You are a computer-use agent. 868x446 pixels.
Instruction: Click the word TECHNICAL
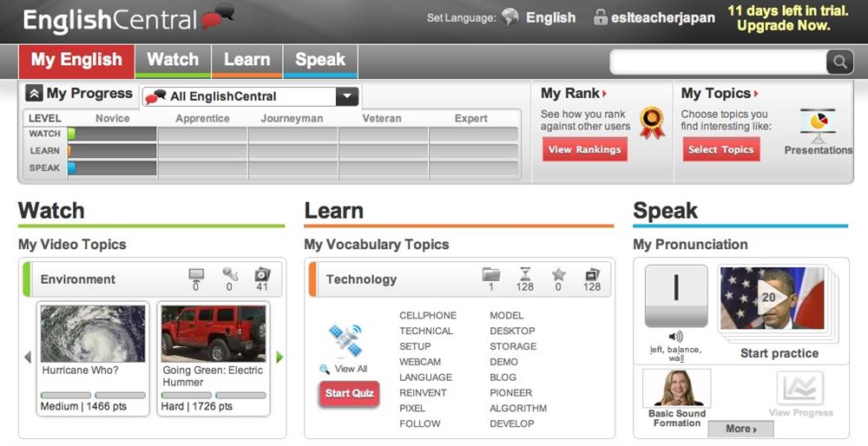click(426, 331)
